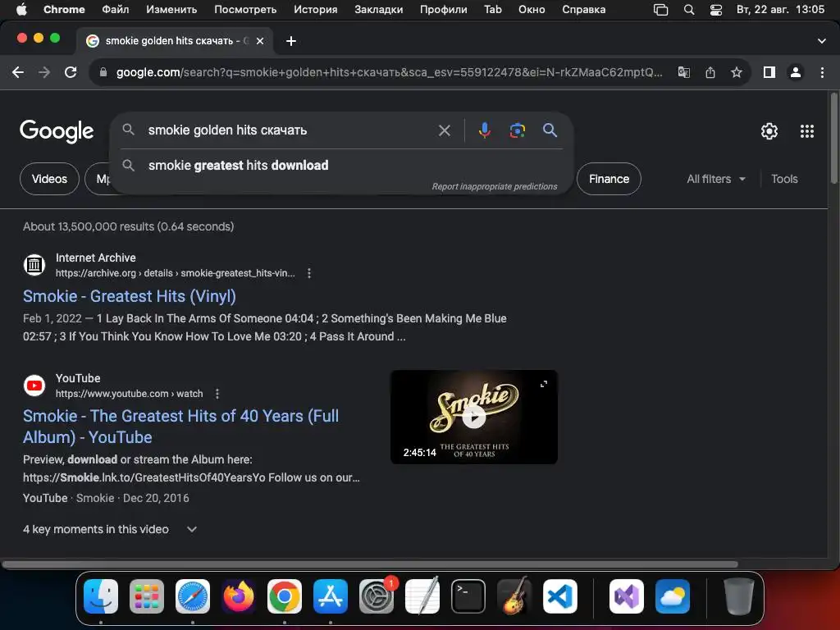Search by image with Google Lens
840x630 pixels.
(517, 130)
